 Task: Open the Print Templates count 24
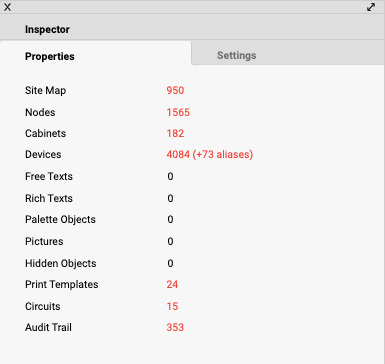coord(172,284)
